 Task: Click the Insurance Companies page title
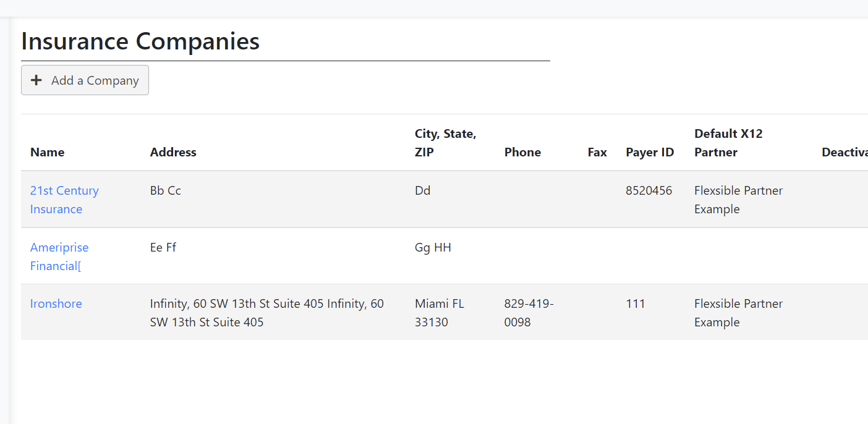pos(140,41)
